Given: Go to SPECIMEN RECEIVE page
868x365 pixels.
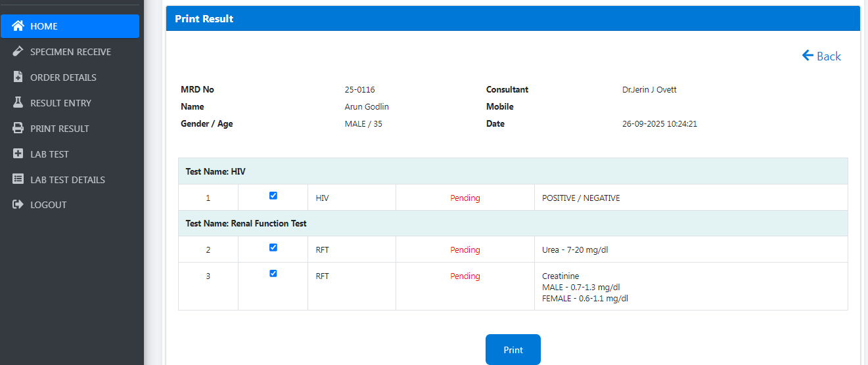Looking at the screenshot, I should click(70, 52).
